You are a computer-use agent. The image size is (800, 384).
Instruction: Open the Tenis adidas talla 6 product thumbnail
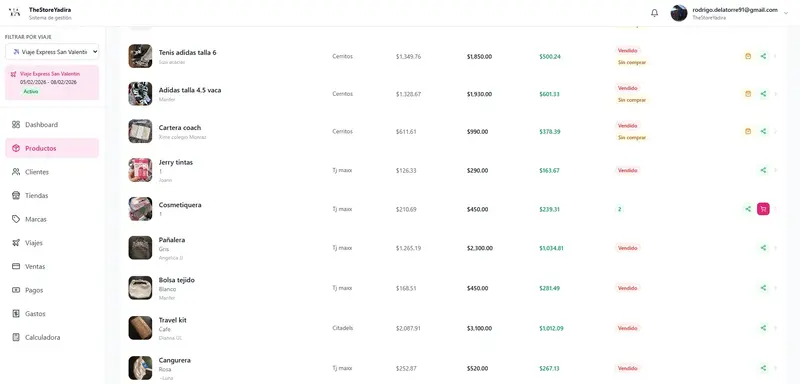[140, 56]
